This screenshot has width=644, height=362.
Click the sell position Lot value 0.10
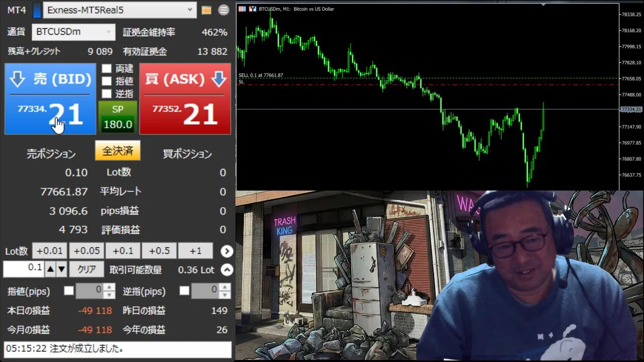[x=76, y=172]
